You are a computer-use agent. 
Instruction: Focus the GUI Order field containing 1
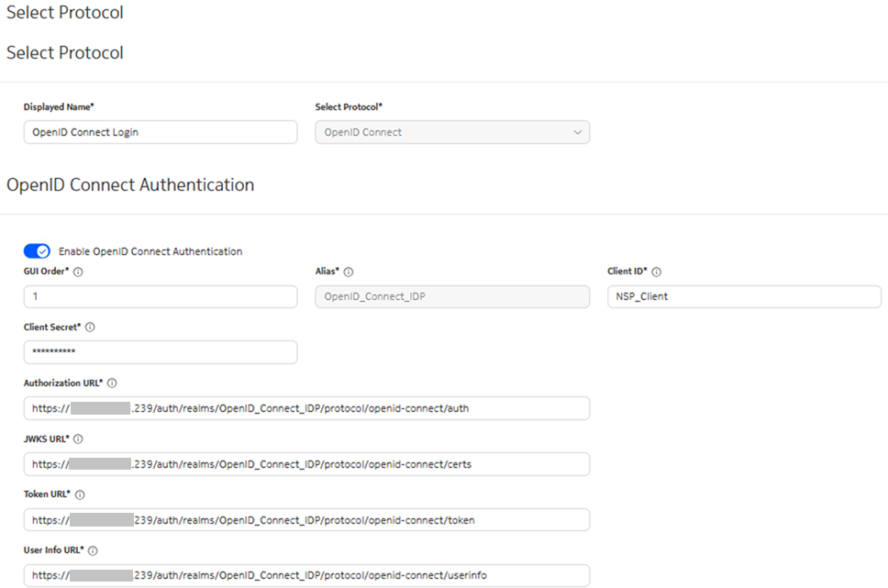[161, 296]
